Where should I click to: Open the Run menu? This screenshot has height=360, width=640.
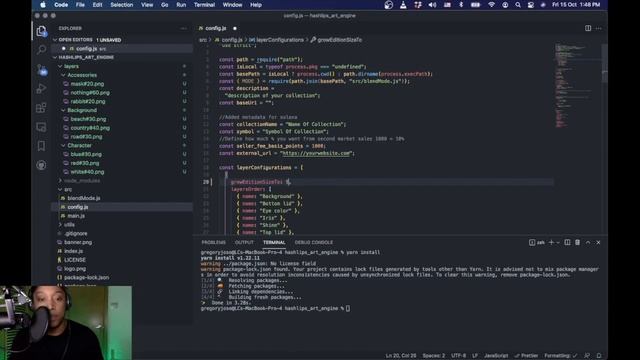click(181, 5)
